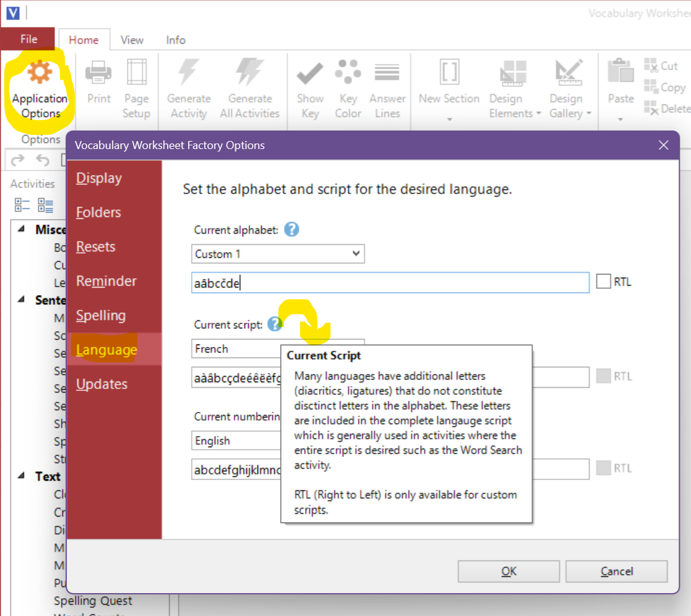Close the Options dialog
Viewport: 691px width, 616px height.
click(x=663, y=145)
